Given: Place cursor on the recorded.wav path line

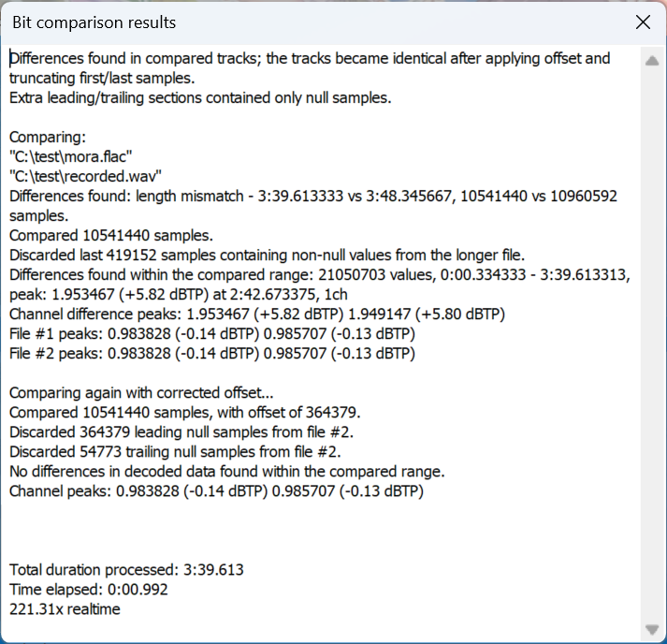Looking at the screenshot, I should click(x=86, y=175).
